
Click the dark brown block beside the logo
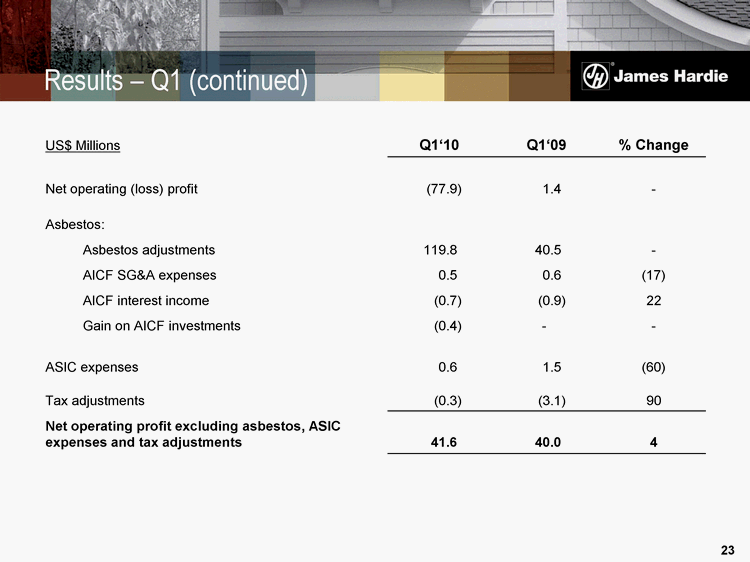pyautogui.click(x=538, y=76)
